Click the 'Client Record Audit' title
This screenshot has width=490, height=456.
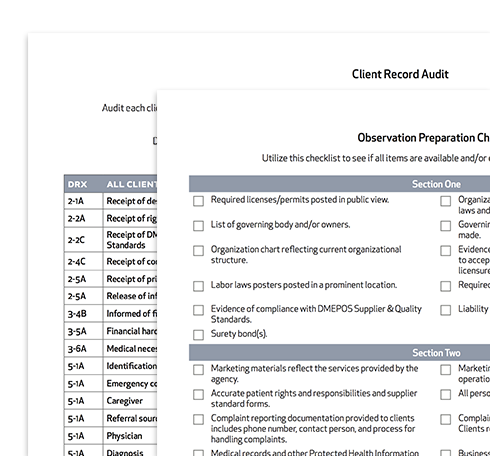click(400, 74)
